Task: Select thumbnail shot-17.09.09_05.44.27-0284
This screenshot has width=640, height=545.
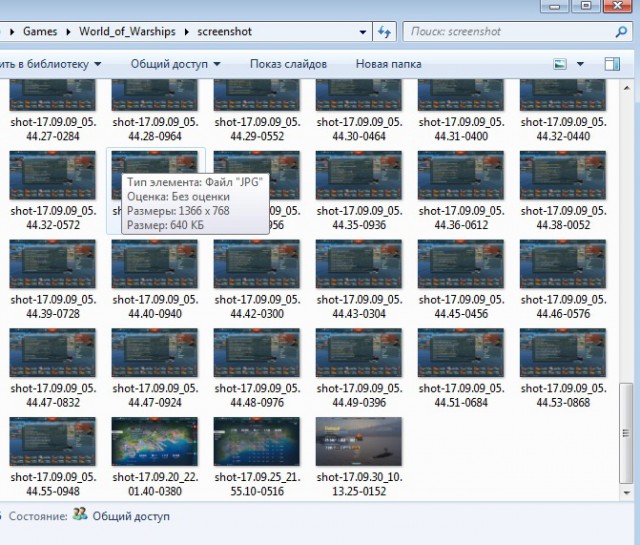Action: 53,95
